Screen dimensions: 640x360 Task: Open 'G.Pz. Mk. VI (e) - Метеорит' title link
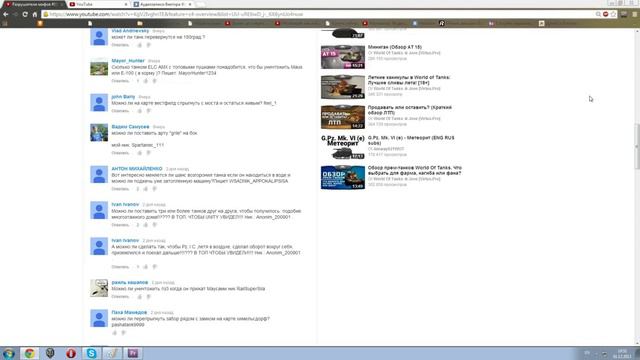(411, 140)
